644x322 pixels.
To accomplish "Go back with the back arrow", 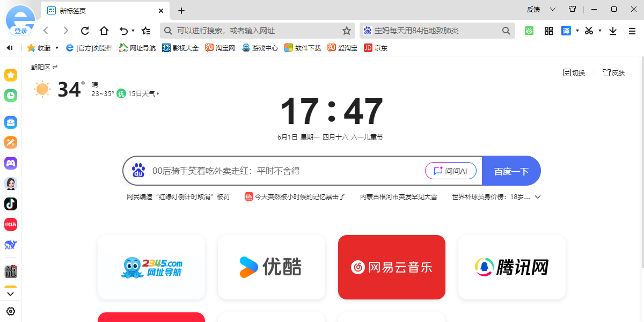I will 46,31.
